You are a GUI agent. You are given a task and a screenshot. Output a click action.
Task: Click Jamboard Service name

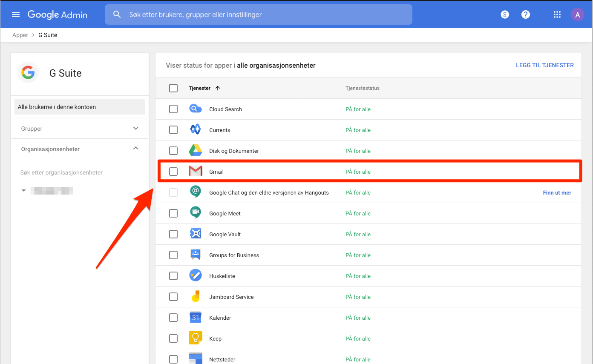point(231,297)
